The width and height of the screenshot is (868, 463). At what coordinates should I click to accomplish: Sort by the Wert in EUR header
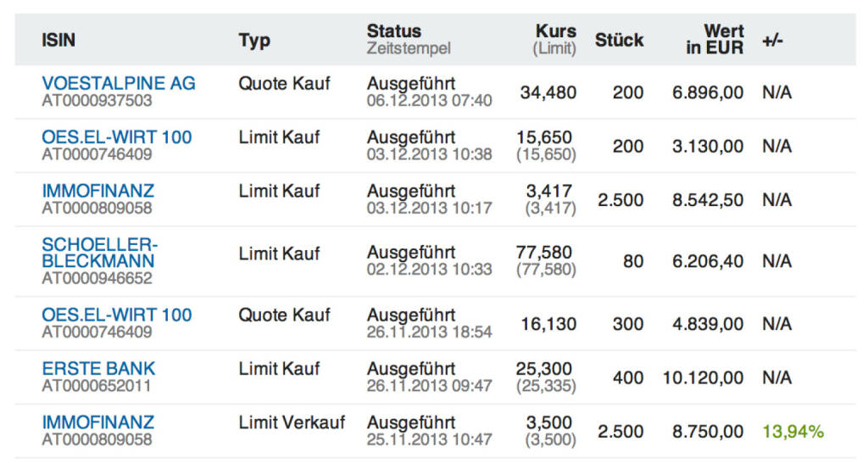[715, 40]
